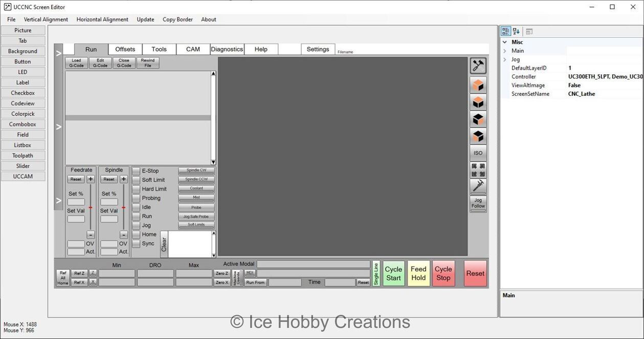Expand the bottom side panel arrow
This screenshot has width=644, height=339.
58,200
